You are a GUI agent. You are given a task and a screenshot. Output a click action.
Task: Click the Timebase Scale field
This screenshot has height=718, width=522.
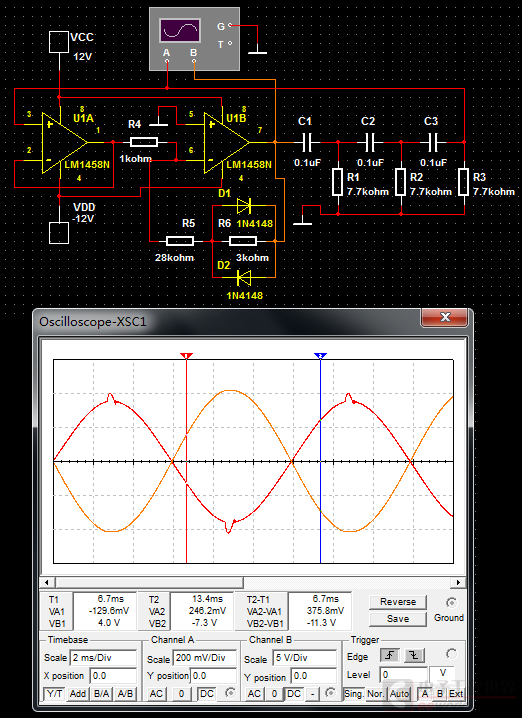tap(103, 658)
